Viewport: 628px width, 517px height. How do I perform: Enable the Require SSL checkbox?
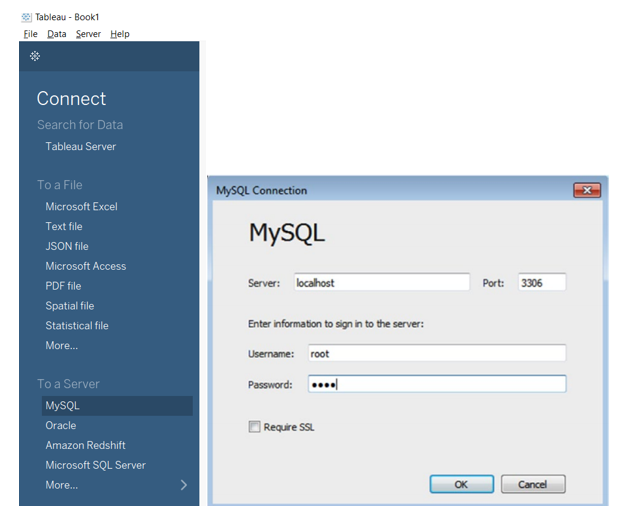(254, 427)
